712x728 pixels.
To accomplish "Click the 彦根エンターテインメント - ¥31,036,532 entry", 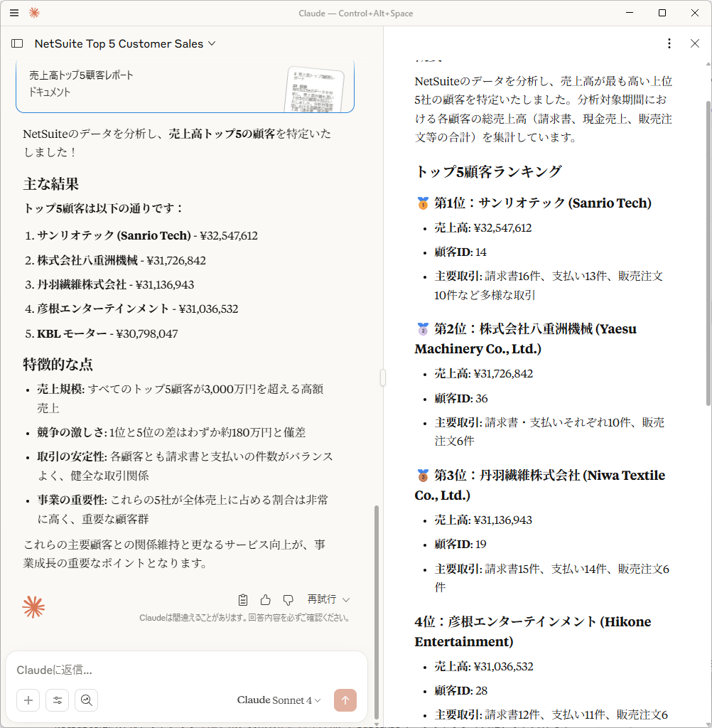I will pos(131,309).
